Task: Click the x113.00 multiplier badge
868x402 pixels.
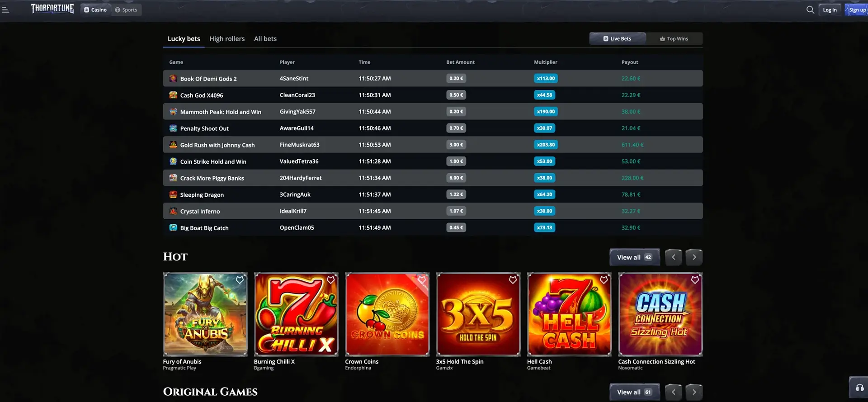Action: [546, 78]
